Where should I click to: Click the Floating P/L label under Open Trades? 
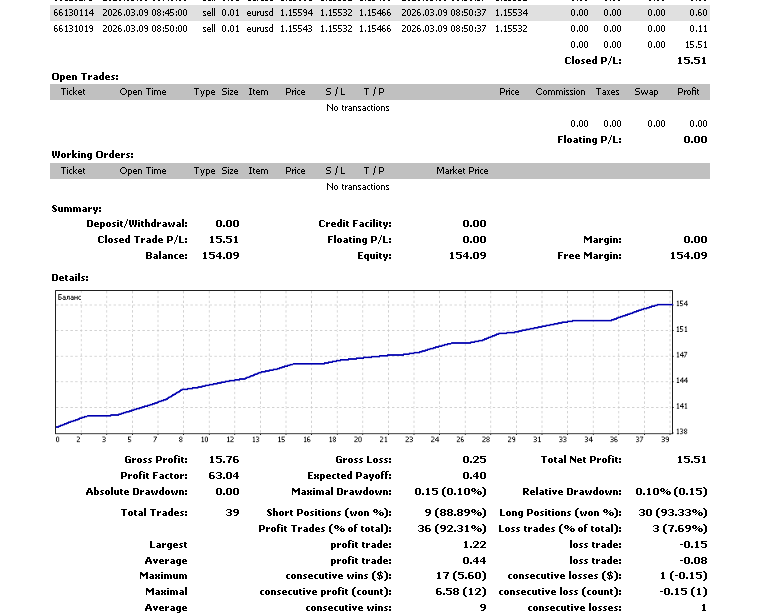[x=589, y=140]
